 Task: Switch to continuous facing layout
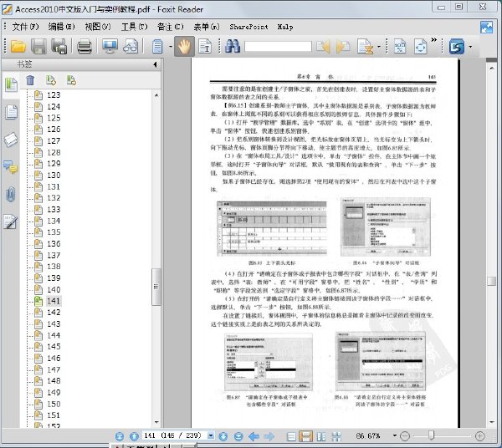click(x=336, y=436)
